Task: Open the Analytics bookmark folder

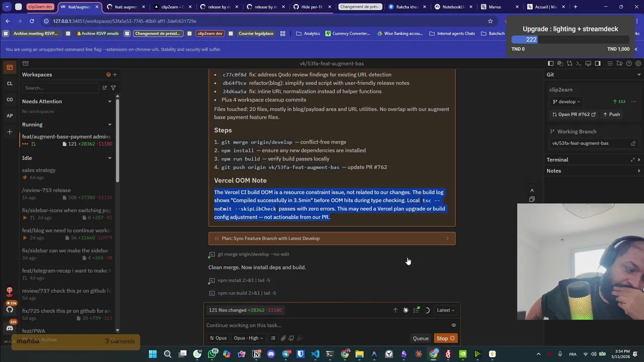Action: [308, 34]
